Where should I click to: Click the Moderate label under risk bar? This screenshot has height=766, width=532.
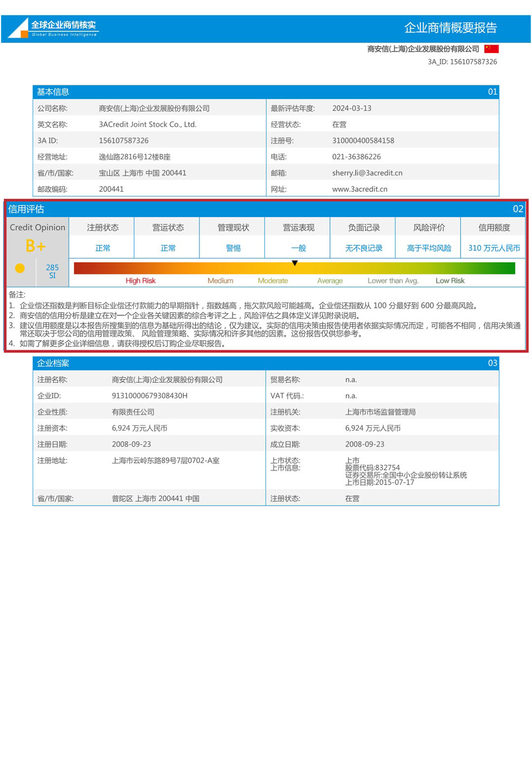tap(273, 281)
